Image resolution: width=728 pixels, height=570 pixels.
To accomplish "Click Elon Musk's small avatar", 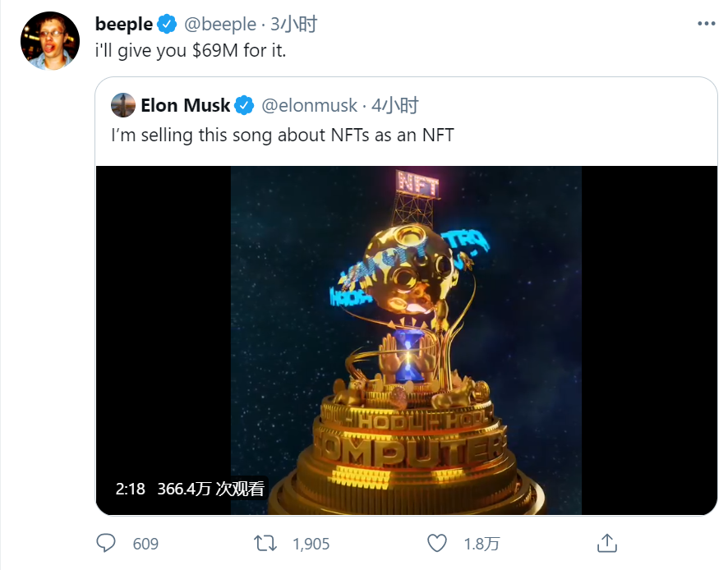I will (123, 105).
